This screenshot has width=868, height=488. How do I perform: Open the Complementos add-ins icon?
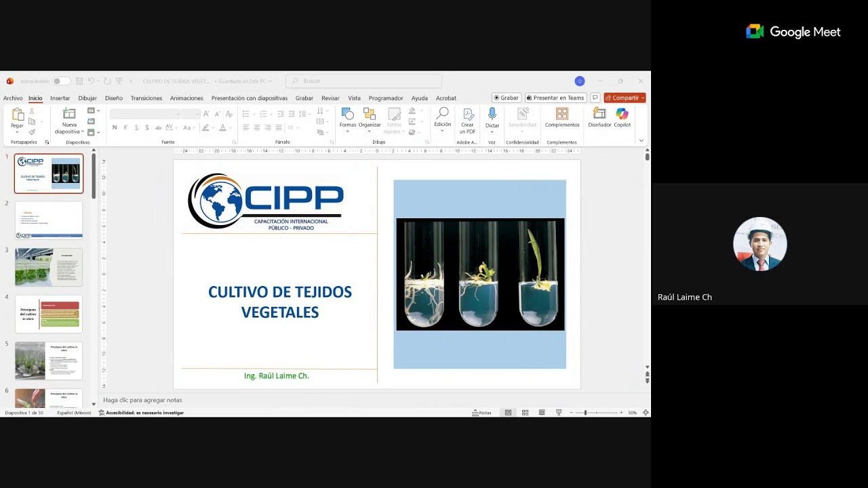[562, 113]
